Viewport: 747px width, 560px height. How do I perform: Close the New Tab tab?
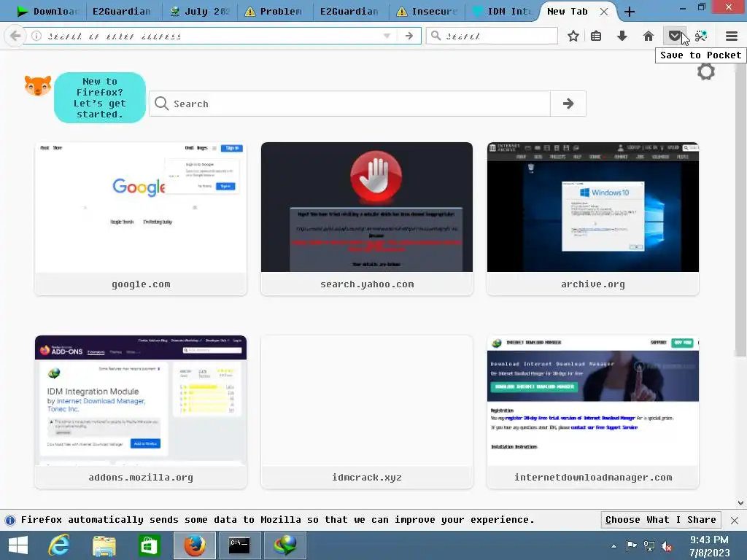[x=603, y=12]
